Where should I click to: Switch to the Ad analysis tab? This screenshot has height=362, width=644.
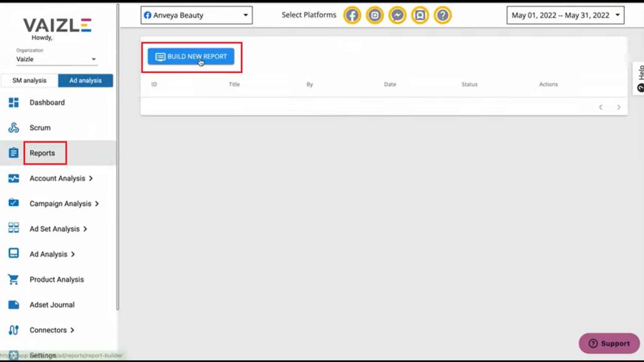[x=86, y=80]
